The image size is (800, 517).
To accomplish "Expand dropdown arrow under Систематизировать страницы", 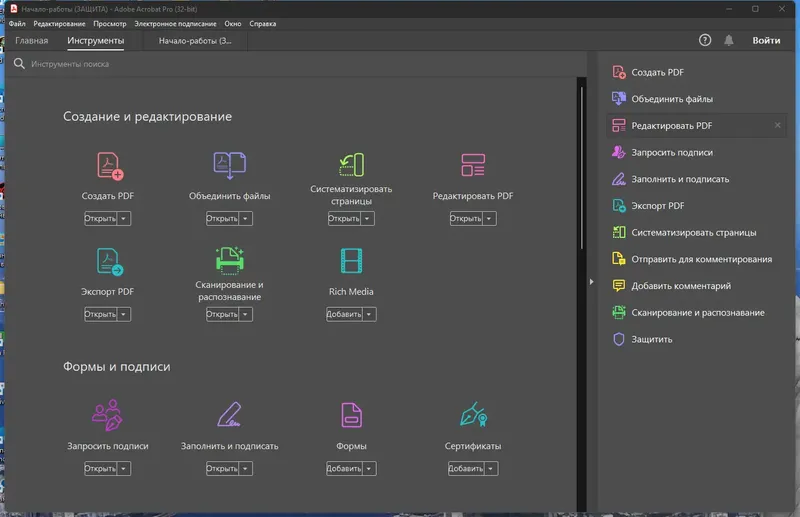I will click(x=367, y=218).
